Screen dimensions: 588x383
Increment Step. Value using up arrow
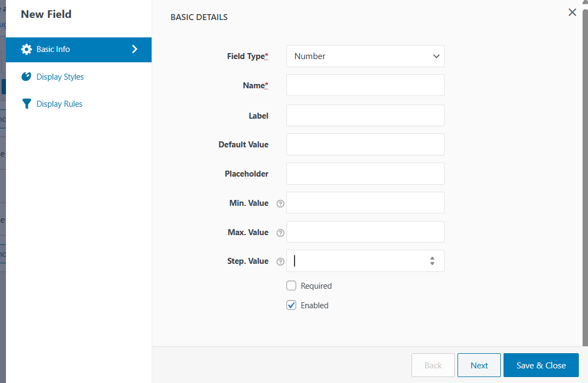[432, 258]
